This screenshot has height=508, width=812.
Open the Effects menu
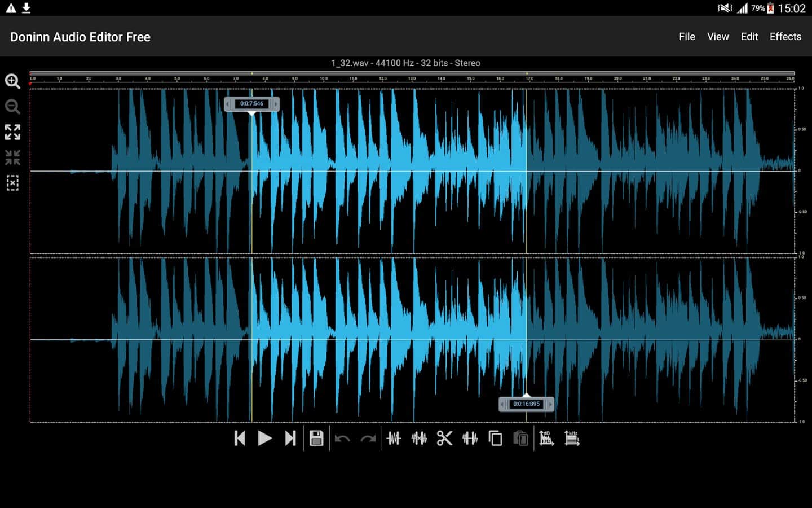(785, 37)
